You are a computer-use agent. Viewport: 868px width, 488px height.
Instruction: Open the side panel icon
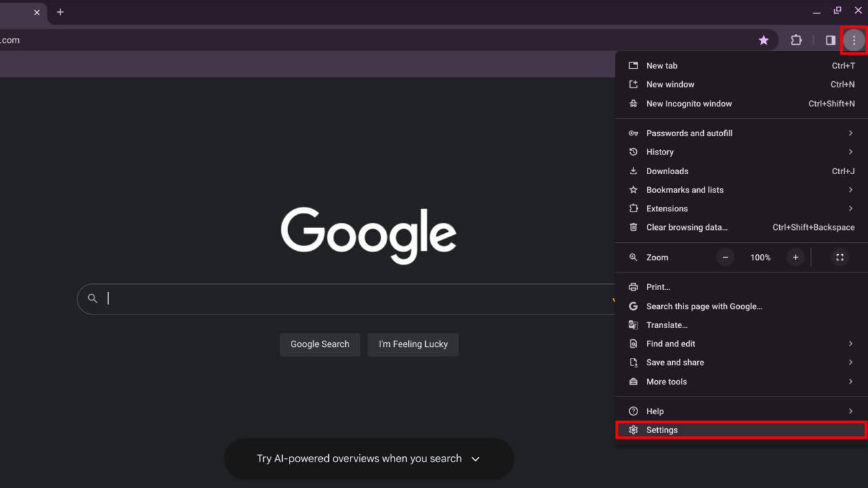pos(829,40)
